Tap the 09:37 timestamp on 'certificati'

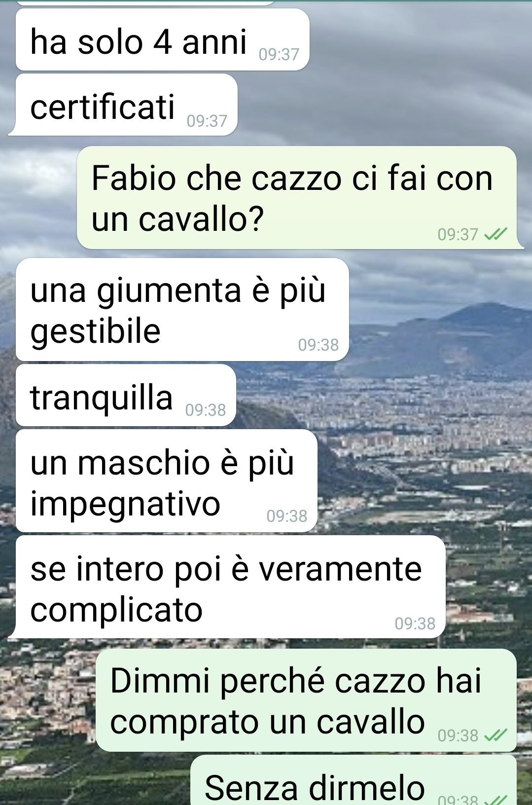point(207,120)
